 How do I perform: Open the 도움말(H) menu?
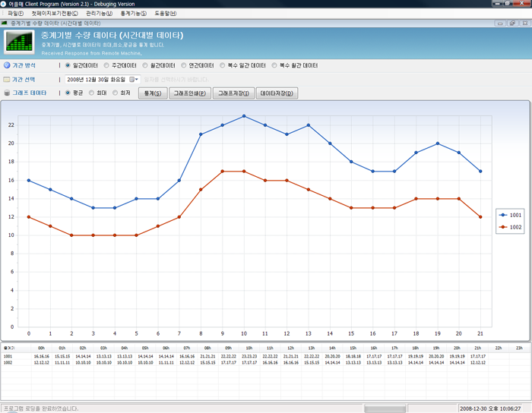tap(166, 13)
